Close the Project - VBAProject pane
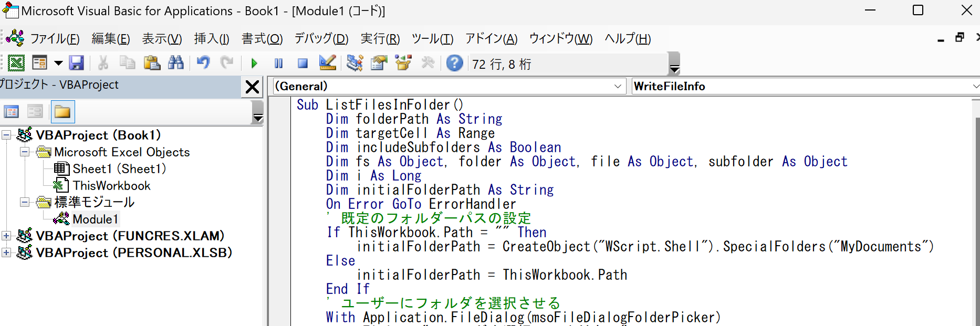Viewport: 980px width, 326px height. point(252,87)
